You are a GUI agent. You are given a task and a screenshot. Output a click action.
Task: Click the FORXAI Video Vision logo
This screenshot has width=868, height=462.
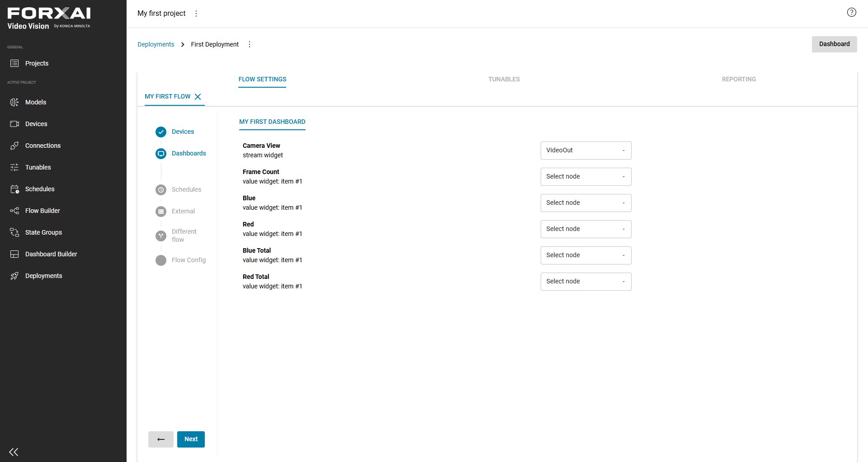click(49, 19)
